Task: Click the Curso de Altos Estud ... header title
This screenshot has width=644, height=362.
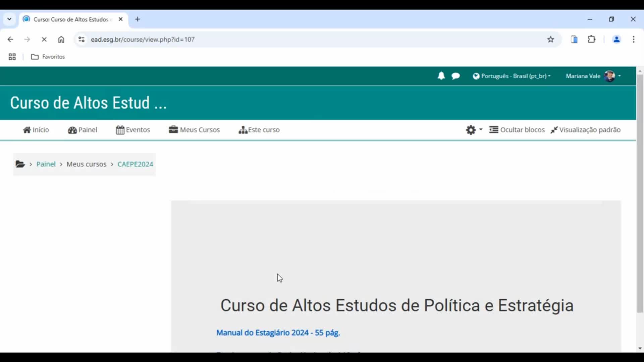Action: click(x=88, y=103)
